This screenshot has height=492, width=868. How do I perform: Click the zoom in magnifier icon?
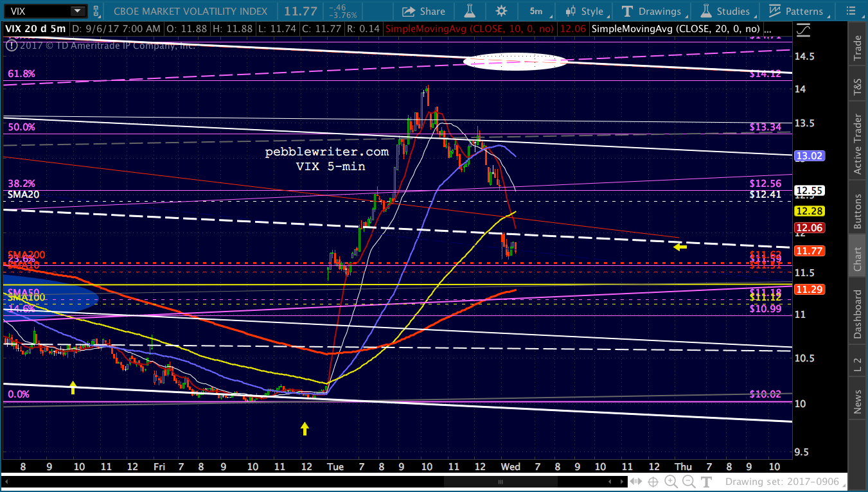click(671, 482)
